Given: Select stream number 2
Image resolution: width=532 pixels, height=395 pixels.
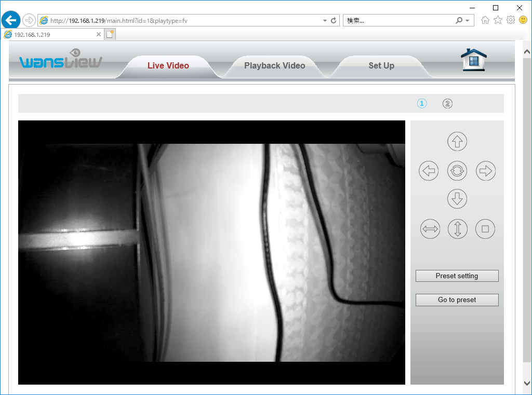Looking at the screenshot, I should click(447, 103).
